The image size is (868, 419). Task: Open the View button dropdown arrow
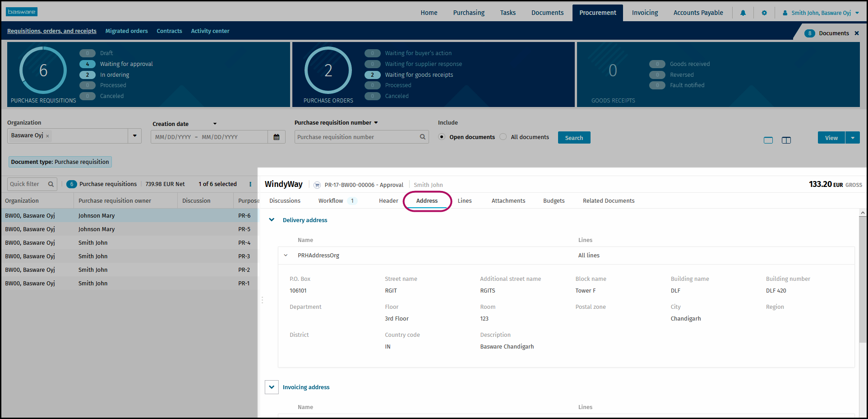852,138
